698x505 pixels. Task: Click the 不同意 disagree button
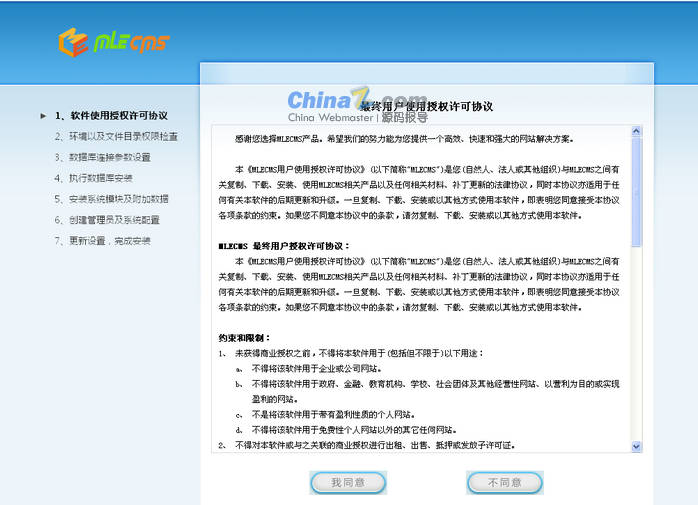point(505,483)
